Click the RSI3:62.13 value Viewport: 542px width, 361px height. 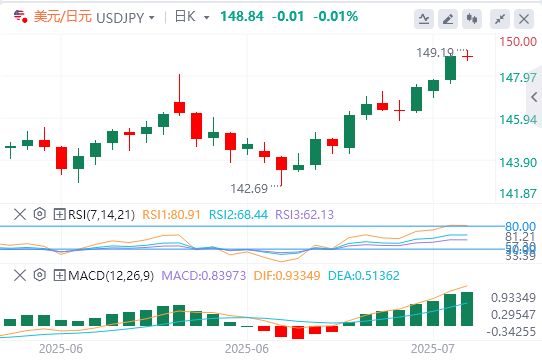tap(305, 215)
